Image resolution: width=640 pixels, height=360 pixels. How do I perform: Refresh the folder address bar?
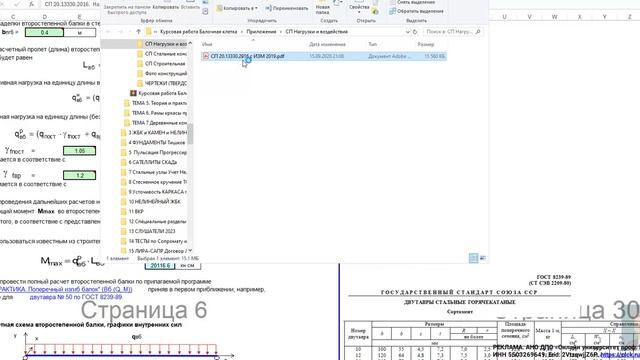coord(415,32)
